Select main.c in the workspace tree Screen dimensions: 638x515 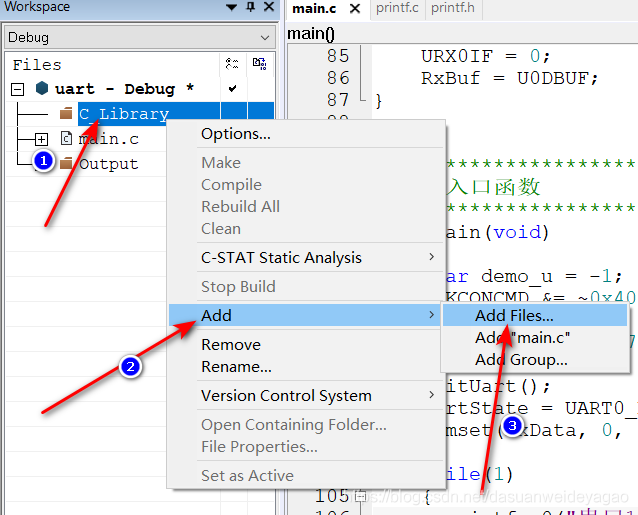click(109, 139)
